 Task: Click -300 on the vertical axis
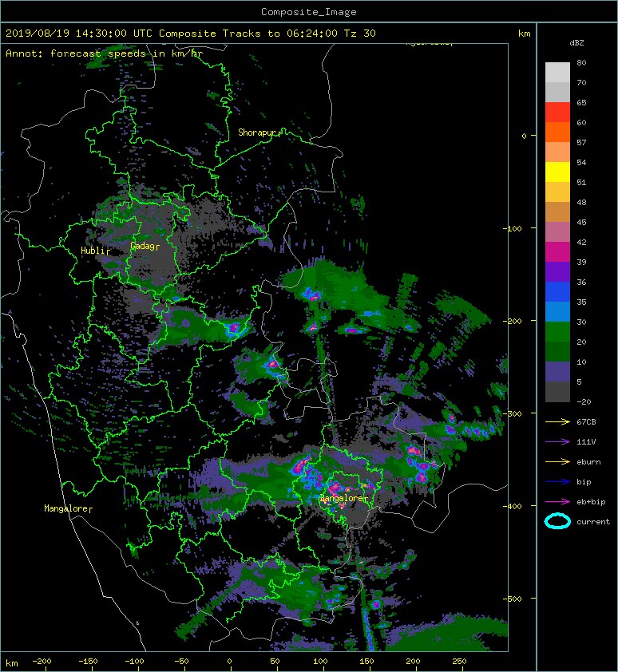pyautogui.click(x=513, y=413)
